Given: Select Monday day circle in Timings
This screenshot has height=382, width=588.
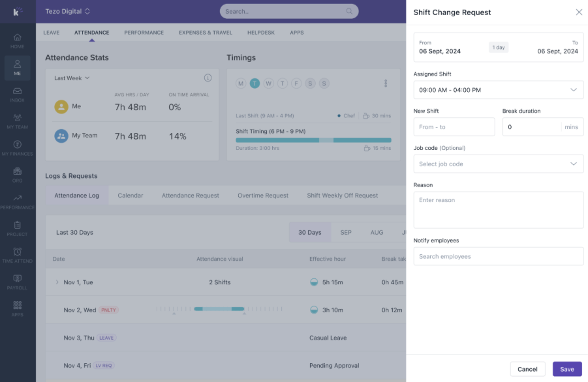Looking at the screenshot, I should coord(241,83).
